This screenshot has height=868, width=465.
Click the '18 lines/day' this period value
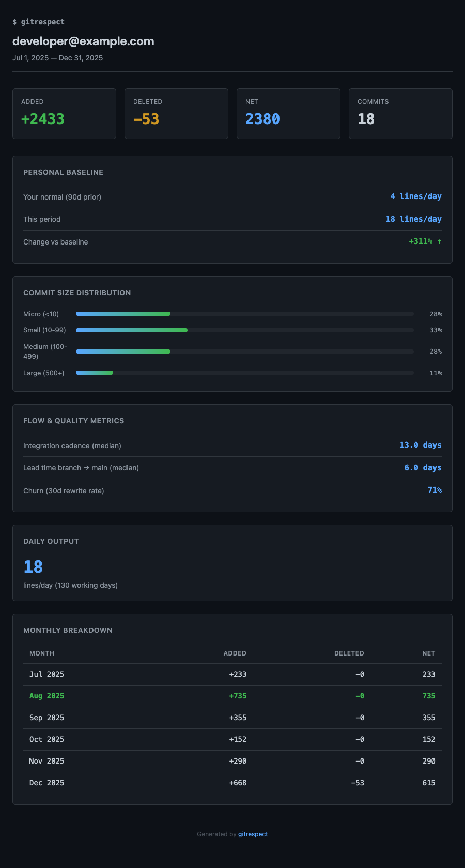(413, 219)
